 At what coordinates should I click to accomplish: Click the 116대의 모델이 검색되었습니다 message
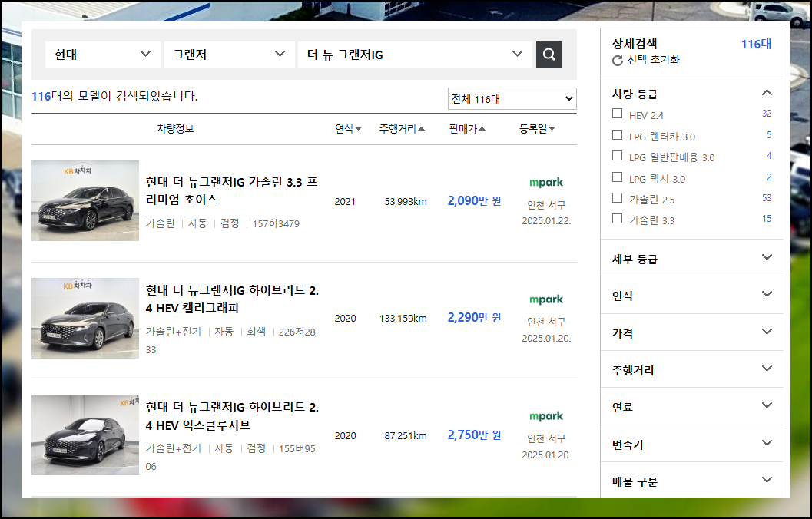(x=114, y=96)
